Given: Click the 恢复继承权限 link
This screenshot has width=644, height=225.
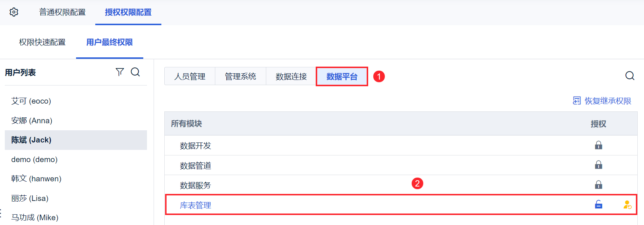Looking at the screenshot, I should pyautogui.click(x=608, y=101).
